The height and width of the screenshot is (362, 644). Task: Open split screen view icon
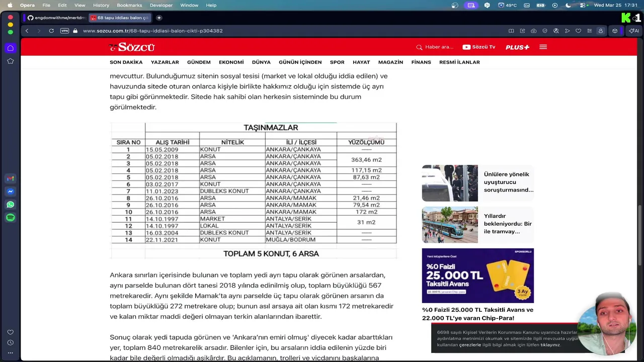click(511, 31)
